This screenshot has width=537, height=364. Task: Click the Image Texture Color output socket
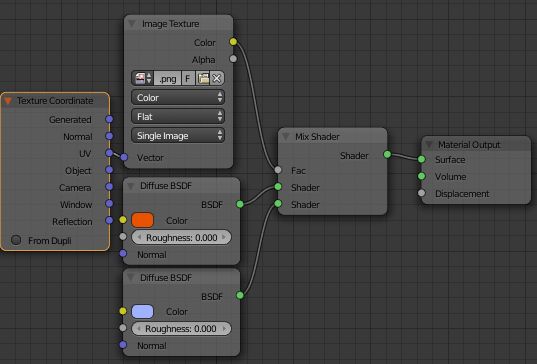coord(233,42)
